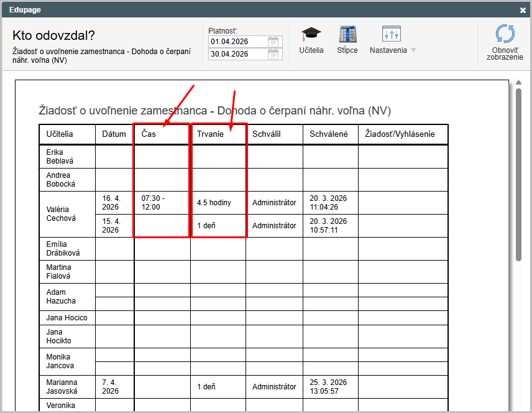Click the Učitelia graduation cap icon
The height and width of the screenshot is (413, 532).
(x=311, y=35)
